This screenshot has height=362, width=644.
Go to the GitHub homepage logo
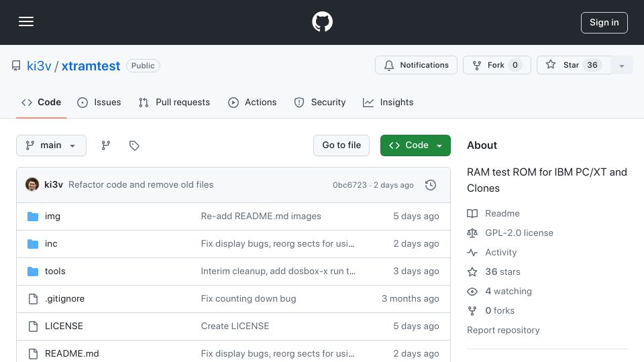(x=322, y=21)
